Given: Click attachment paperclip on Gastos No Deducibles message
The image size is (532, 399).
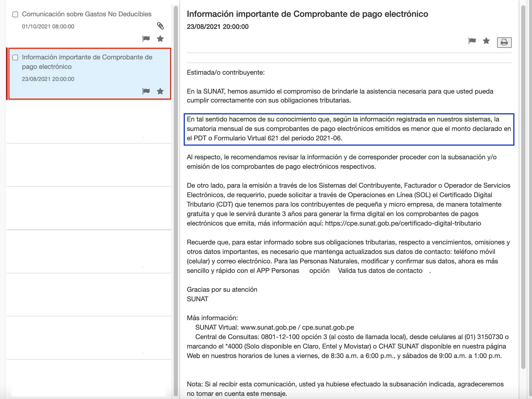Looking at the screenshot, I should pyautogui.click(x=160, y=26).
